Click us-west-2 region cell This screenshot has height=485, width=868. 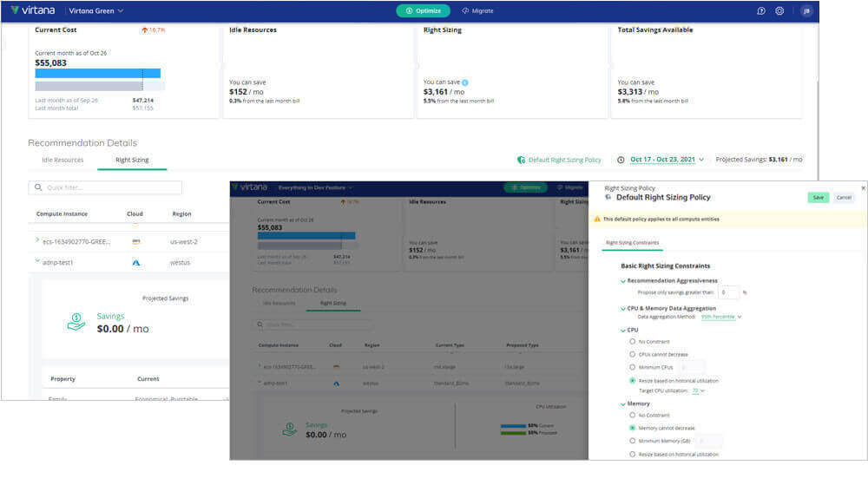pyautogui.click(x=184, y=242)
